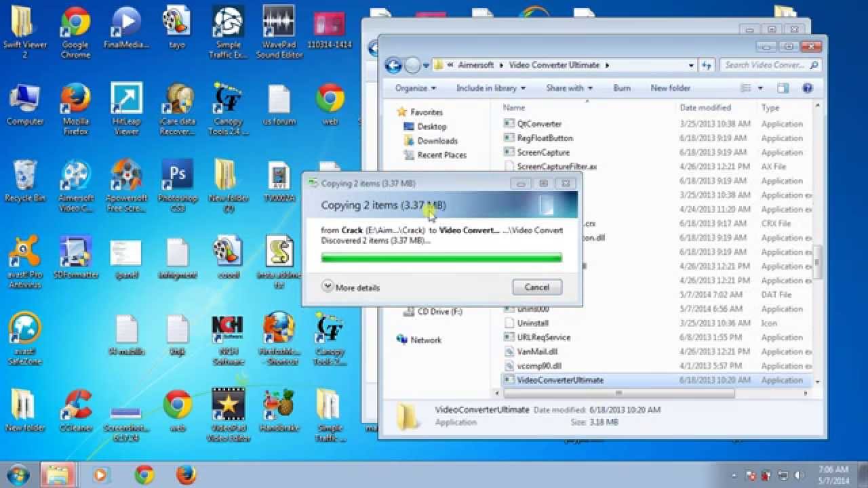Click the taskbar clock showing 7:06 AM
Viewport: 868px width, 488px height.
(834, 474)
